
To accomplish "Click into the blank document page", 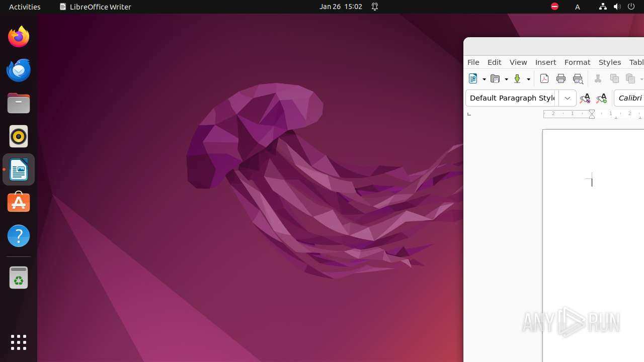I will 594,245.
